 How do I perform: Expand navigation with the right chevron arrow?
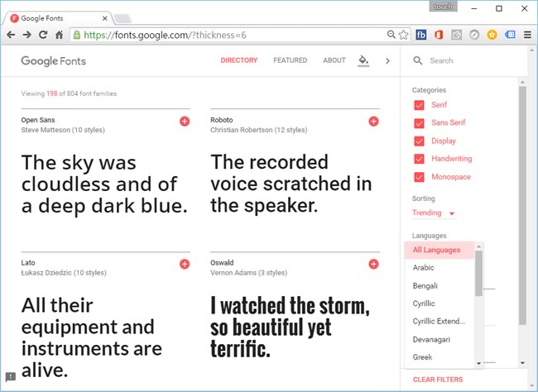(387, 60)
